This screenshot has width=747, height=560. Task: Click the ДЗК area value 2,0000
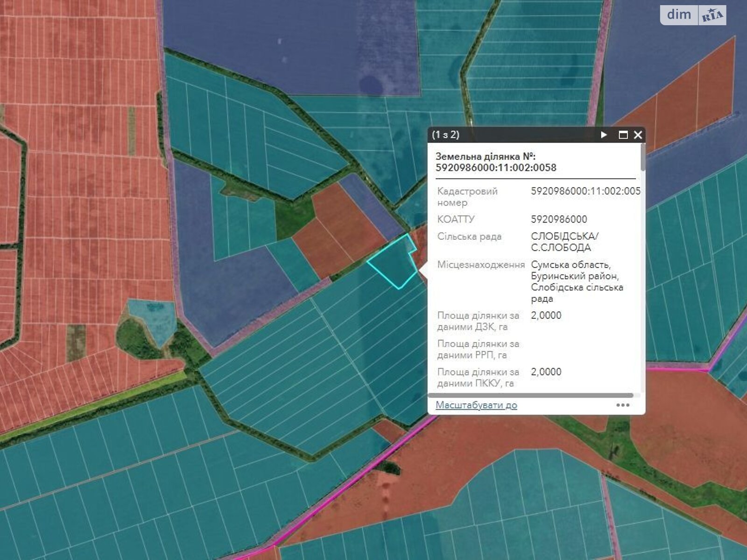point(546,315)
